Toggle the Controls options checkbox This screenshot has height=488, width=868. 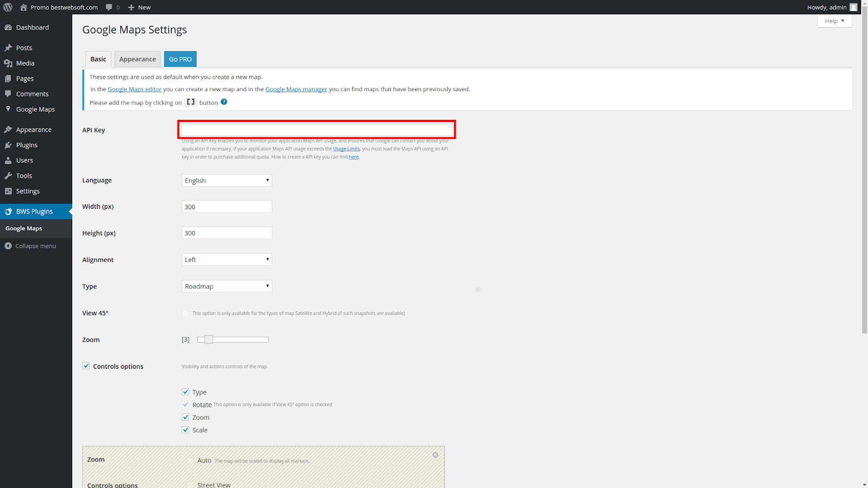tap(86, 365)
